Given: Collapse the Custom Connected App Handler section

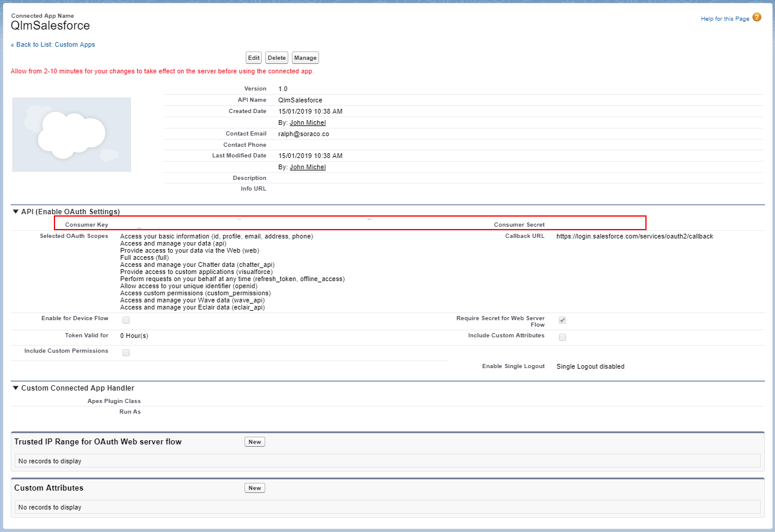Looking at the screenshot, I should pyautogui.click(x=15, y=388).
